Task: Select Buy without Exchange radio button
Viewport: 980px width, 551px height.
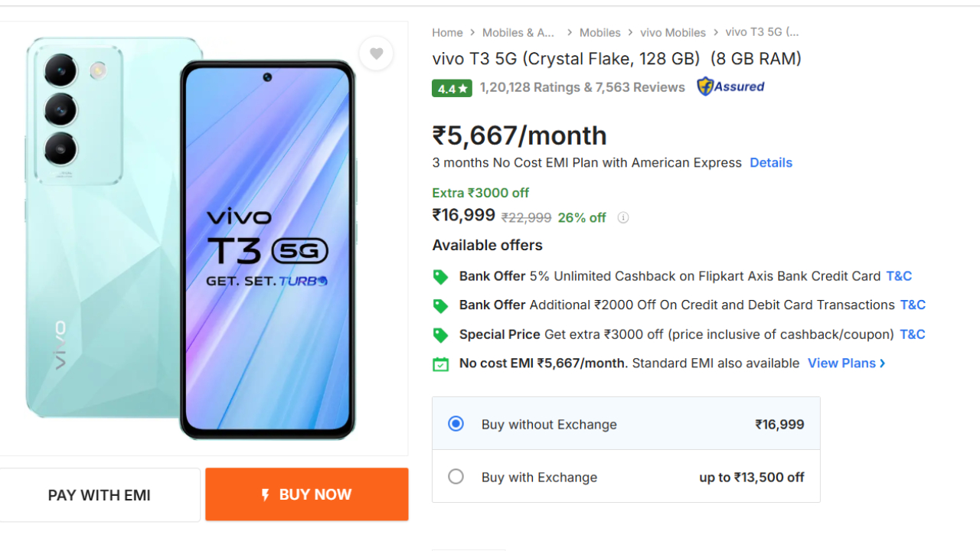Action: 456,424
